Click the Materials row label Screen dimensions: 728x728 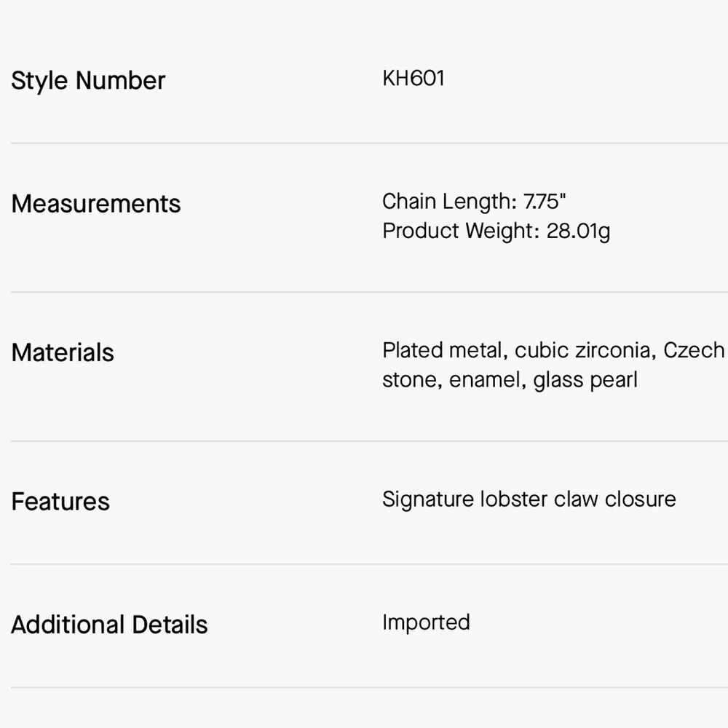pos(63,352)
